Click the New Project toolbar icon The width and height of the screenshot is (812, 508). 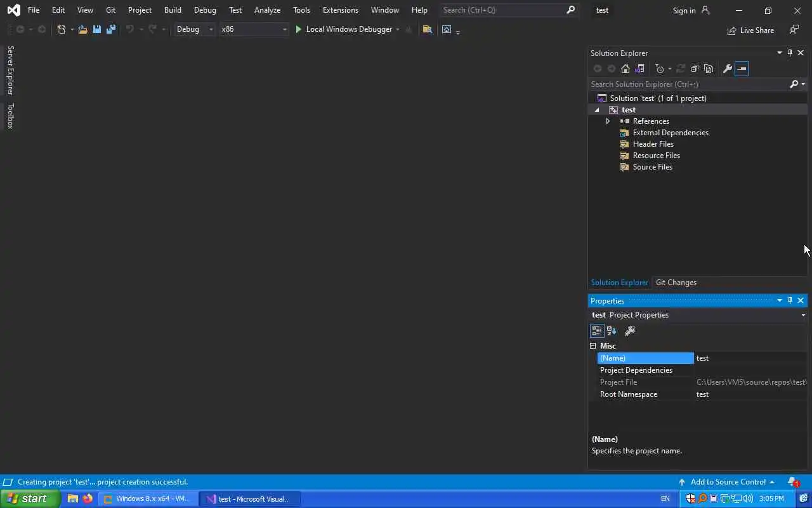click(x=61, y=29)
